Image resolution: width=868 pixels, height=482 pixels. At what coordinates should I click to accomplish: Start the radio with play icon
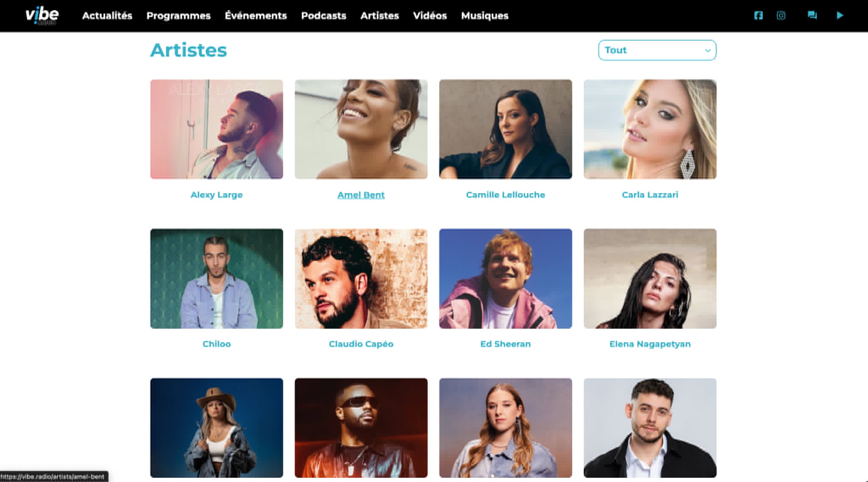(840, 16)
